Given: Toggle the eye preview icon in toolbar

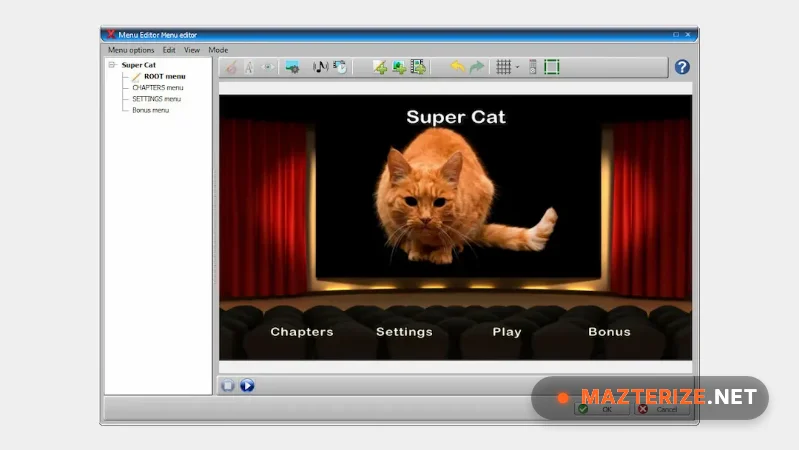Looking at the screenshot, I should point(268,67).
